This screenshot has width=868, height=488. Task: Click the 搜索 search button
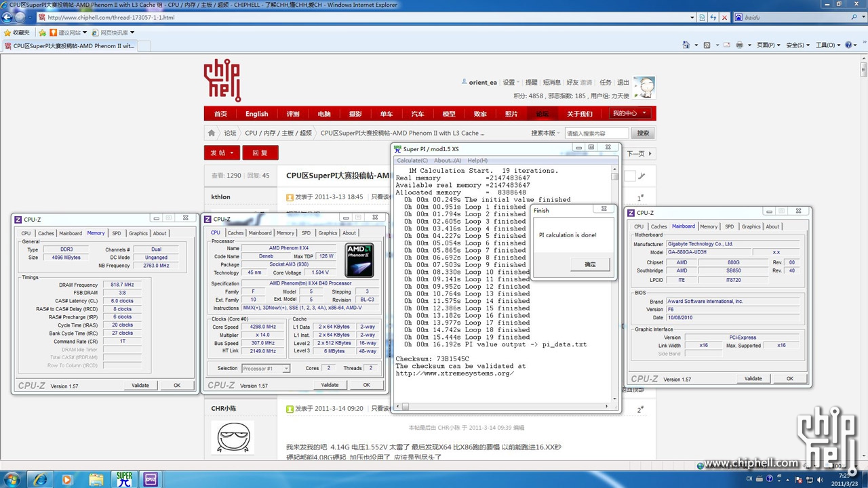click(x=643, y=133)
